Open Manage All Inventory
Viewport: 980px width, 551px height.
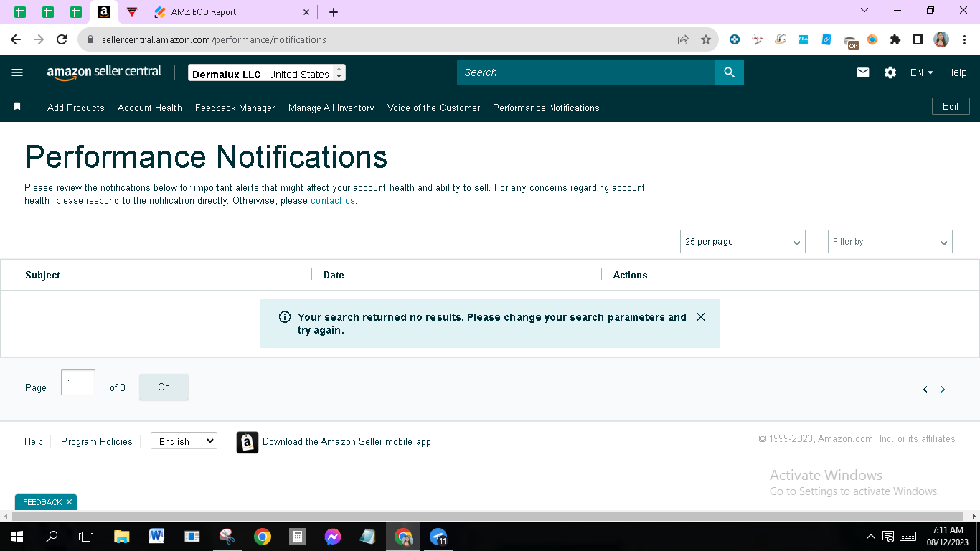click(331, 108)
